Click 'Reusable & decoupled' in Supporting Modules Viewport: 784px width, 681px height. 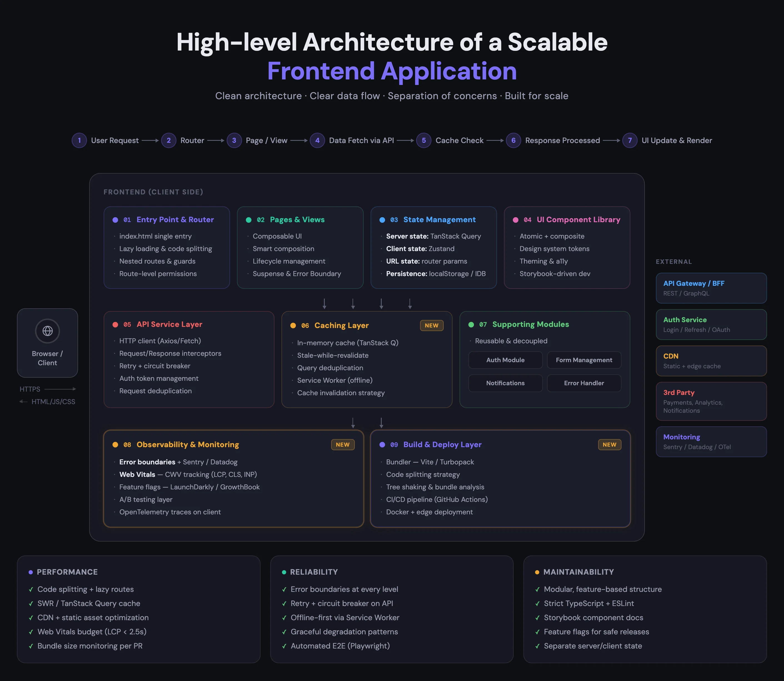[x=511, y=341]
